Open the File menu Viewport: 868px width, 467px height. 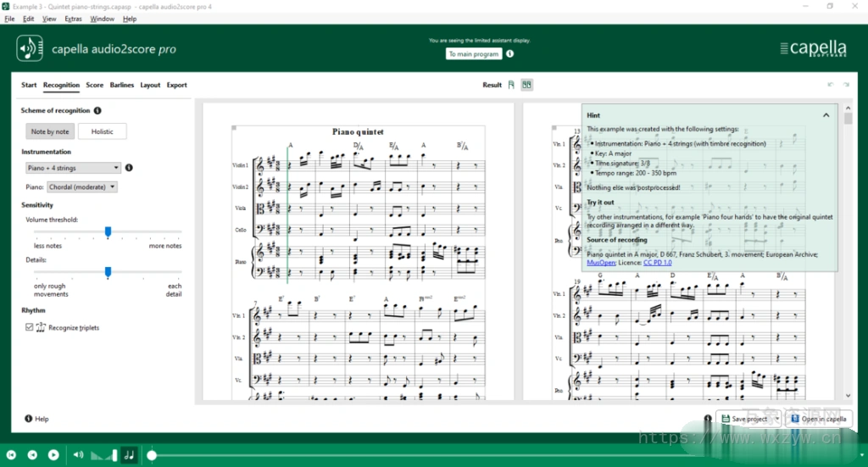(9, 19)
